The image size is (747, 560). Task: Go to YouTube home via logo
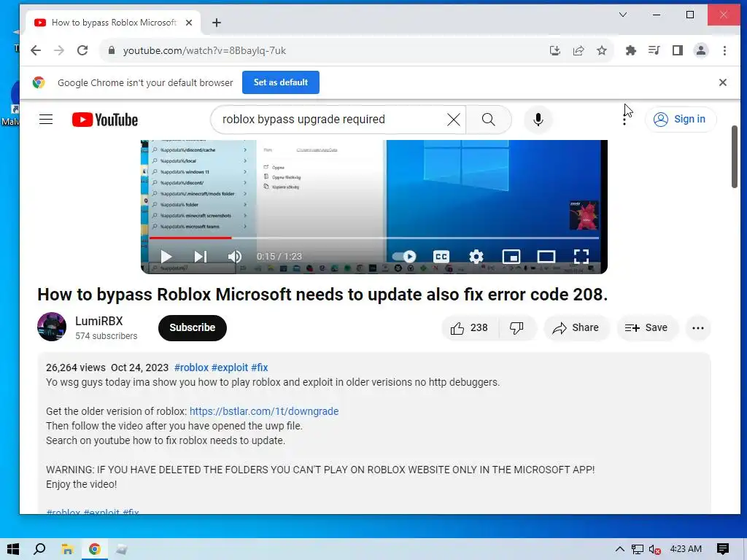105,120
